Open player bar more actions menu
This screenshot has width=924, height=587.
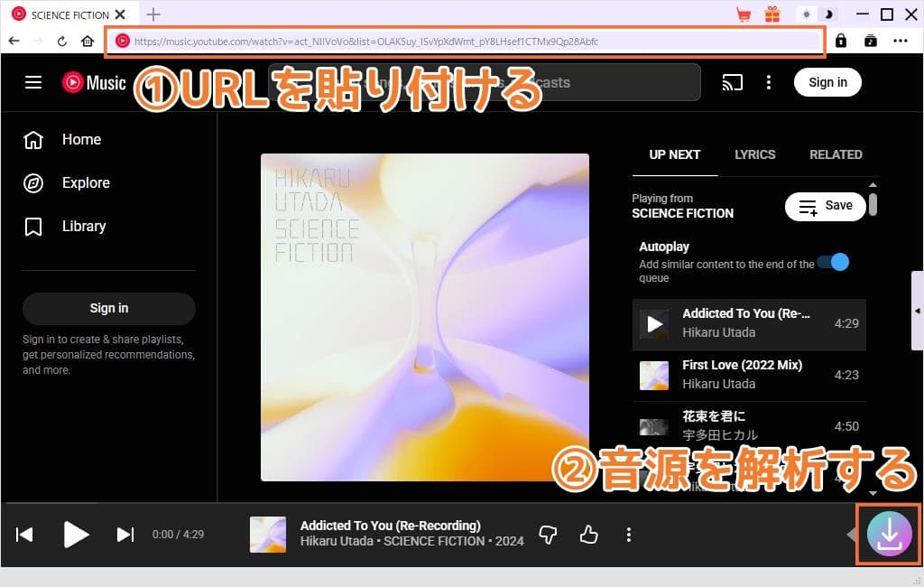629,535
